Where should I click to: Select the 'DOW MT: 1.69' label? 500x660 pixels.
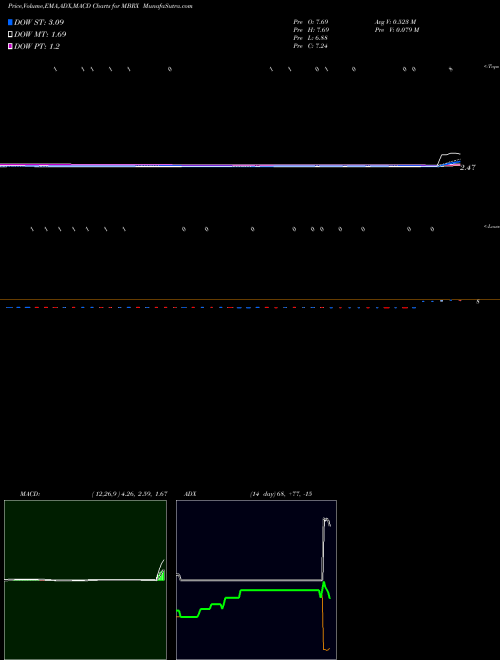40,35
